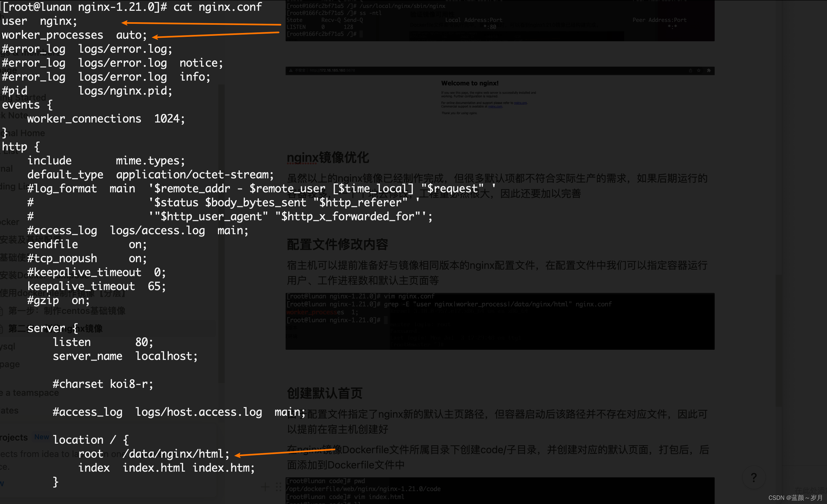The height and width of the screenshot is (504, 827).
Task: Click the 'user nginx;' line
Action: (x=40, y=21)
